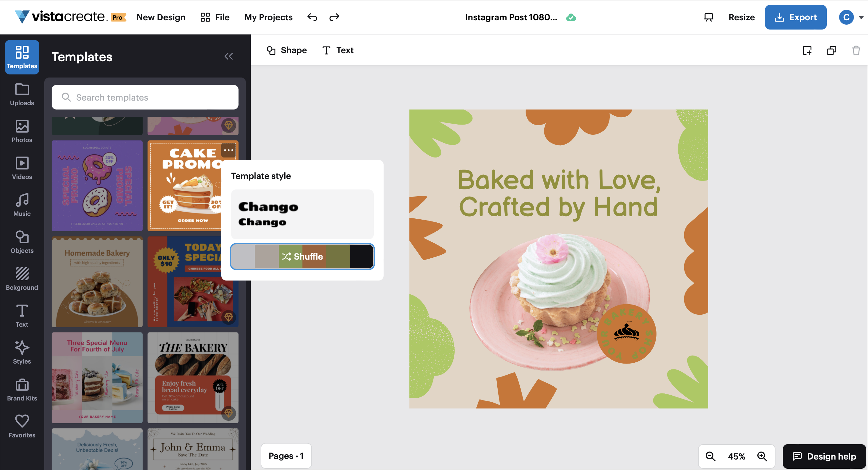868x470 pixels.
Task: Open the Text panel from the sidebar
Action: coord(22,315)
